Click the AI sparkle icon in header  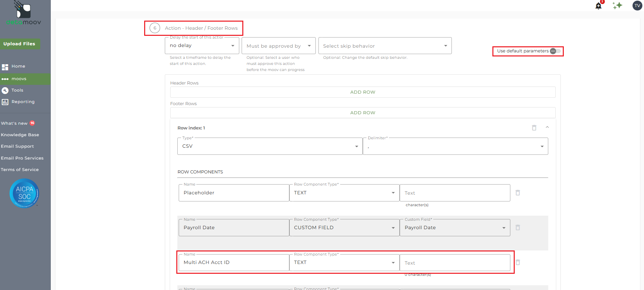617,5
